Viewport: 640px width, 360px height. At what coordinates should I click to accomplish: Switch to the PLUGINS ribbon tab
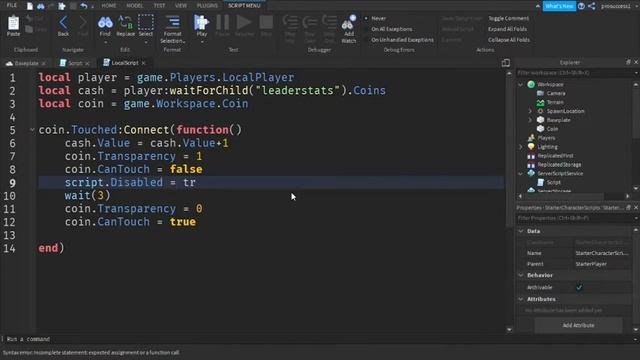pyautogui.click(x=207, y=6)
